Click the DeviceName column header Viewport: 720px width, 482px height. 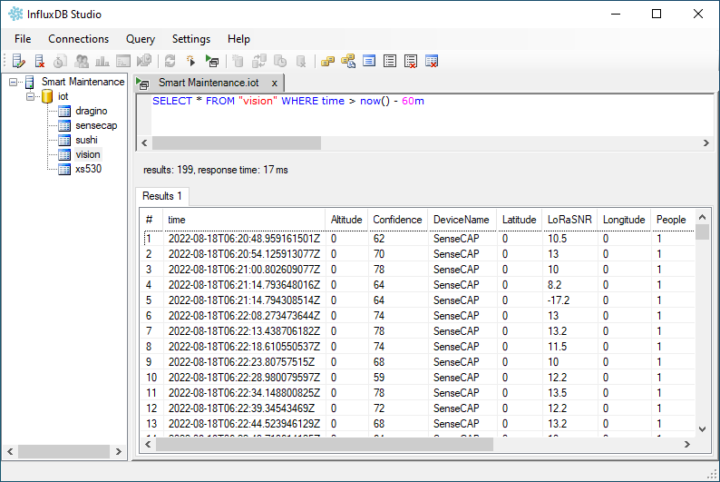pos(461,220)
